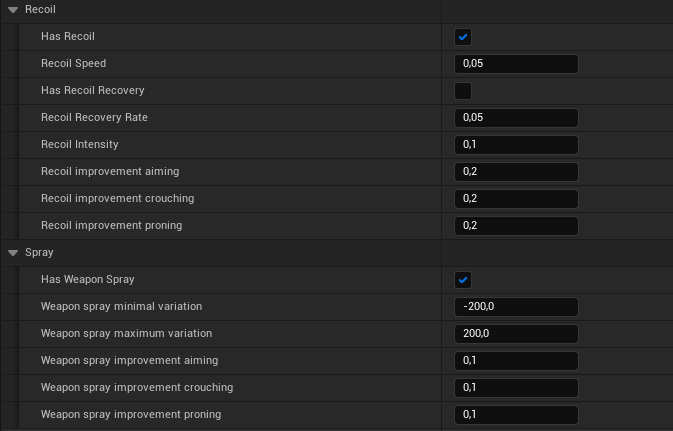Select the Has Weapon Spray label
The image size is (673, 431).
[87, 280]
